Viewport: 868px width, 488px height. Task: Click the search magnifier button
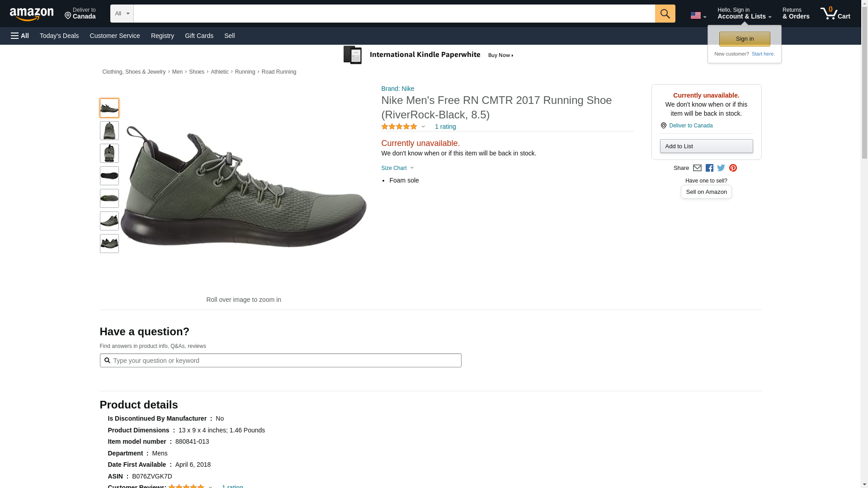pos(665,14)
